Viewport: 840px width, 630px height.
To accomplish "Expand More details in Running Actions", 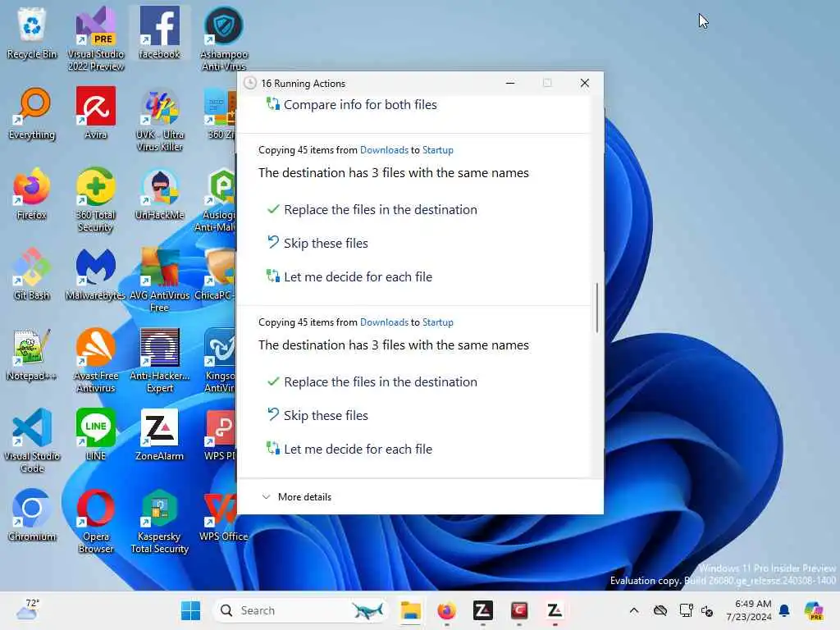I will (x=296, y=497).
